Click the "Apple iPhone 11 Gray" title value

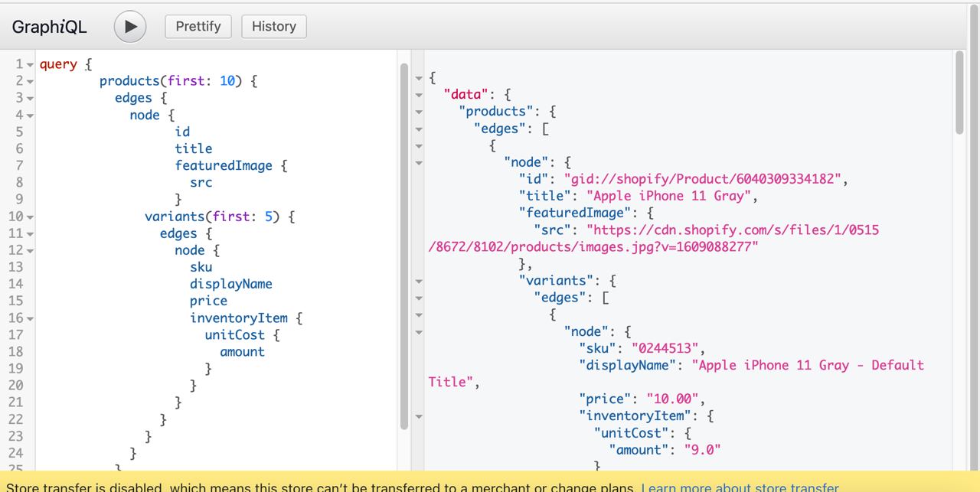pyautogui.click(x=668, y=196)
